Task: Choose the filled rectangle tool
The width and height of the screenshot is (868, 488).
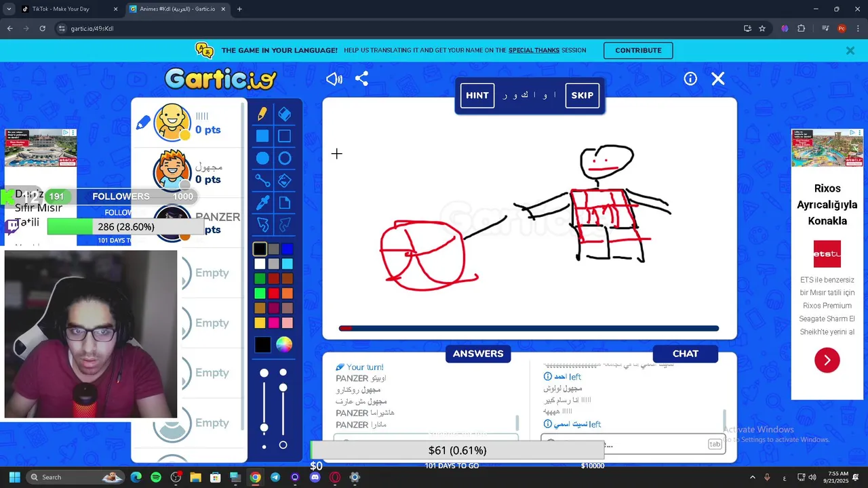Action: 262,136
